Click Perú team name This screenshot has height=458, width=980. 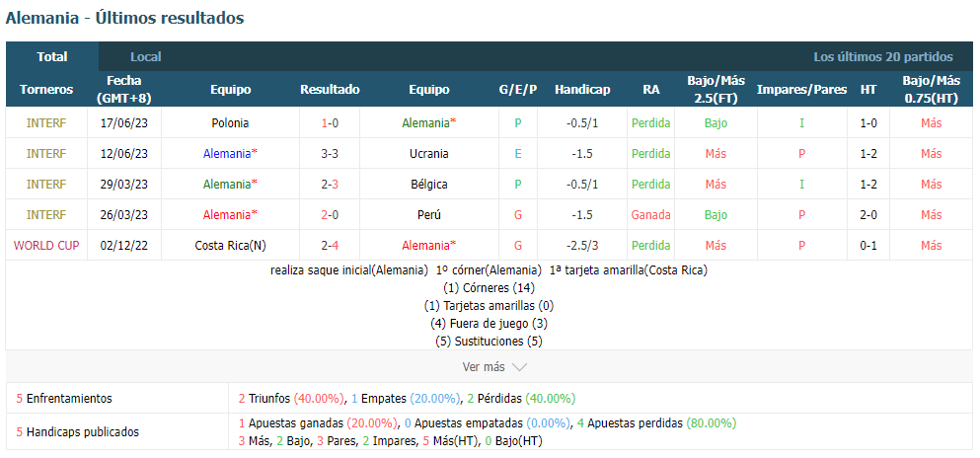click(x=428, y=215)
